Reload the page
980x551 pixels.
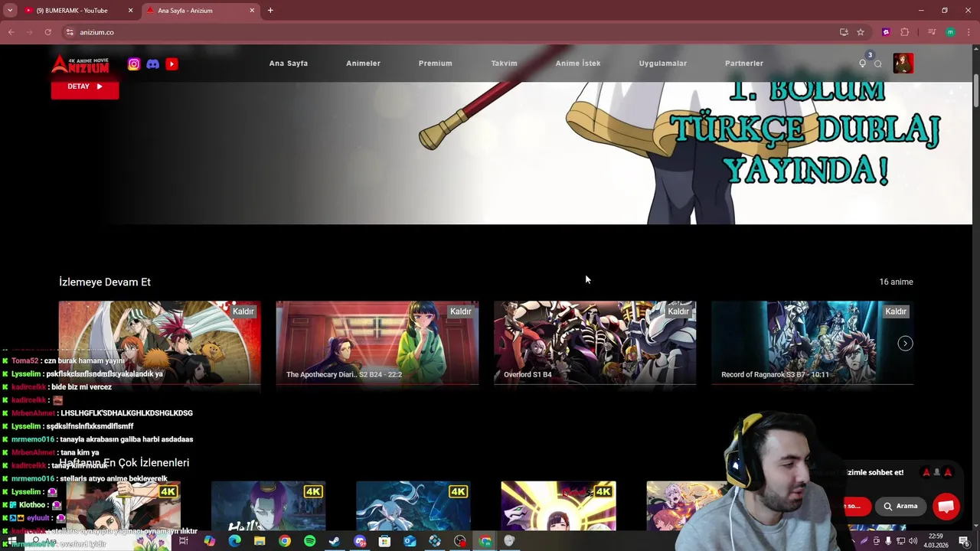pyautogui.click(x=47, y=32)
